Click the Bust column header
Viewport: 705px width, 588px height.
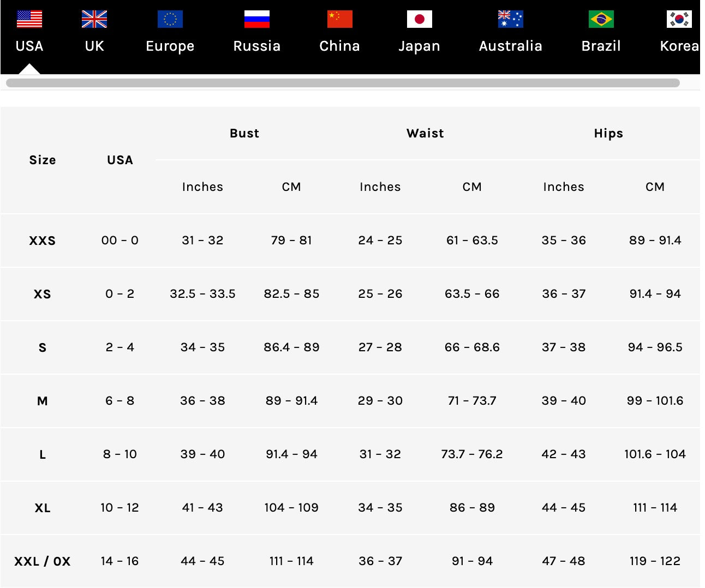coord(244,133)
